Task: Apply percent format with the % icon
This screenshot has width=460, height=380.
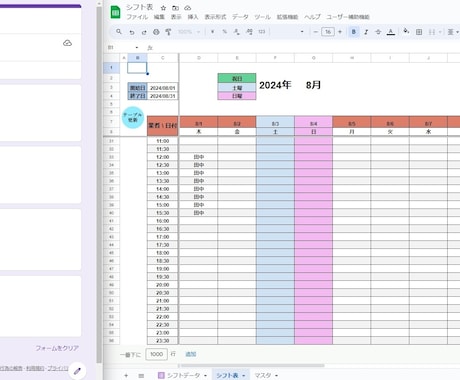Action: 225,32
